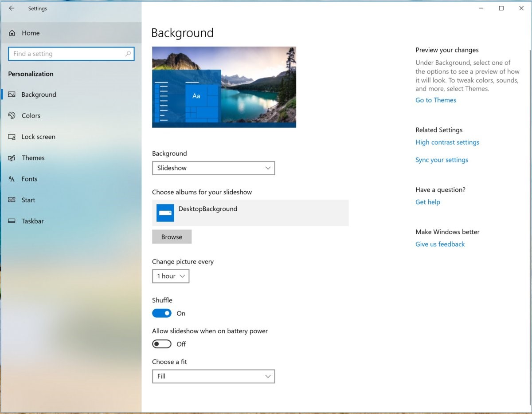
Task: Open the Choose a fit dropdown
Action: 213,376
